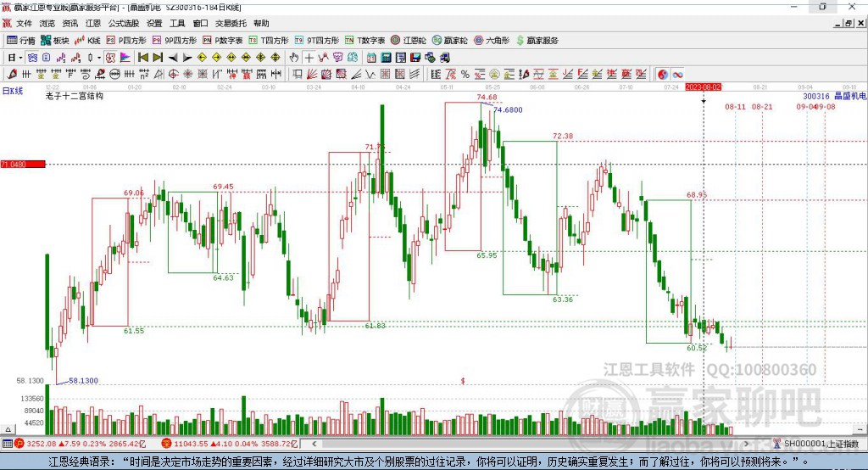Click the 日K线 label
868x470 pixels.
13,91
